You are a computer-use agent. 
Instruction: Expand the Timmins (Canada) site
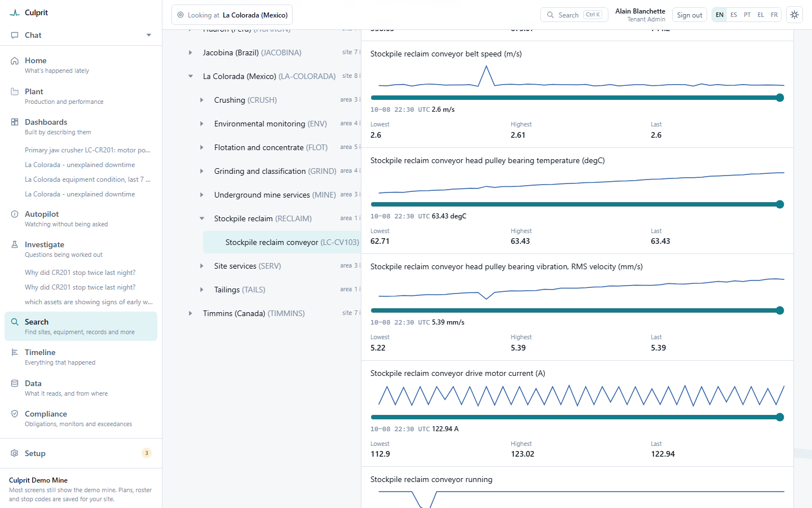click(191, 313)
